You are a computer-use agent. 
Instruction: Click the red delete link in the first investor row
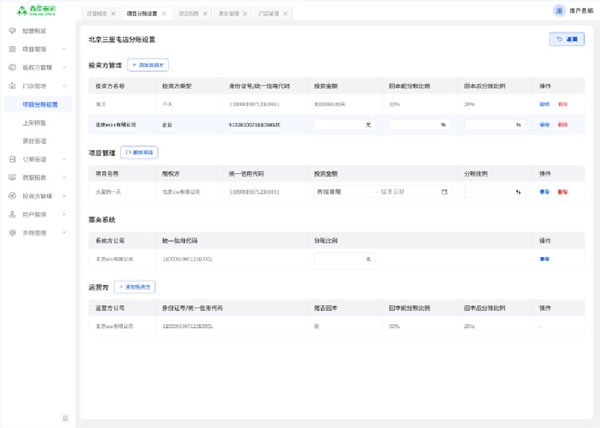coord(562,104)
